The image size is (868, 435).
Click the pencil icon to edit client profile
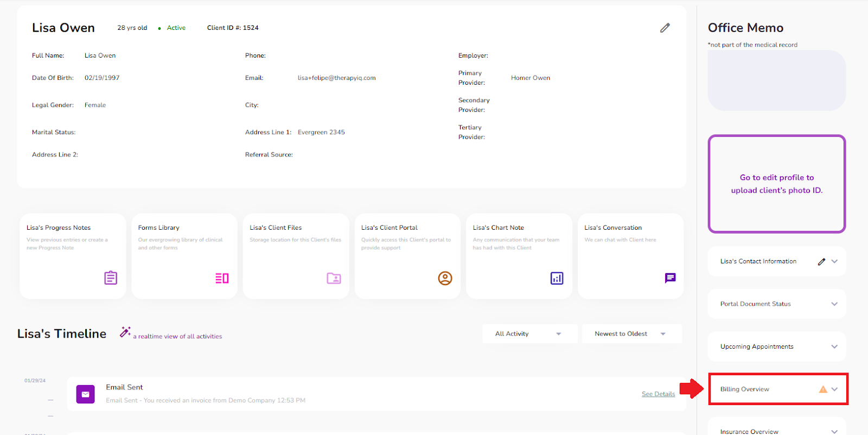coord(665,28)
